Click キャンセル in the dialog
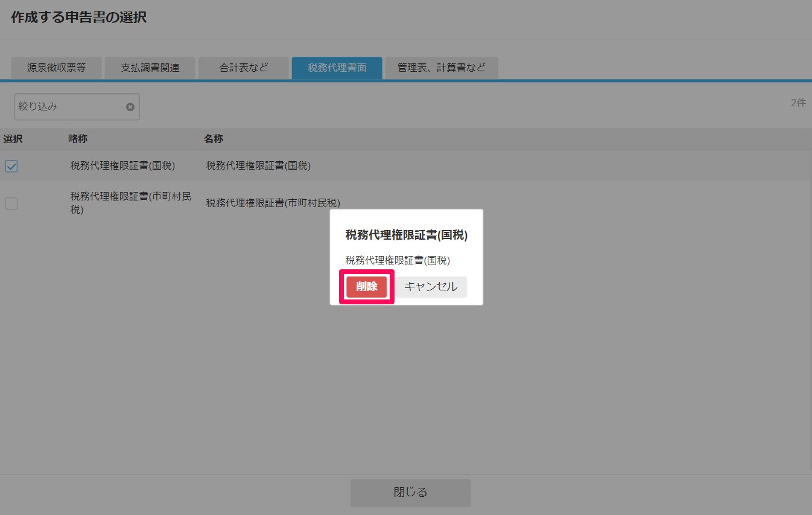The width and height of the screenshot is (812, 515). [431, 287]
